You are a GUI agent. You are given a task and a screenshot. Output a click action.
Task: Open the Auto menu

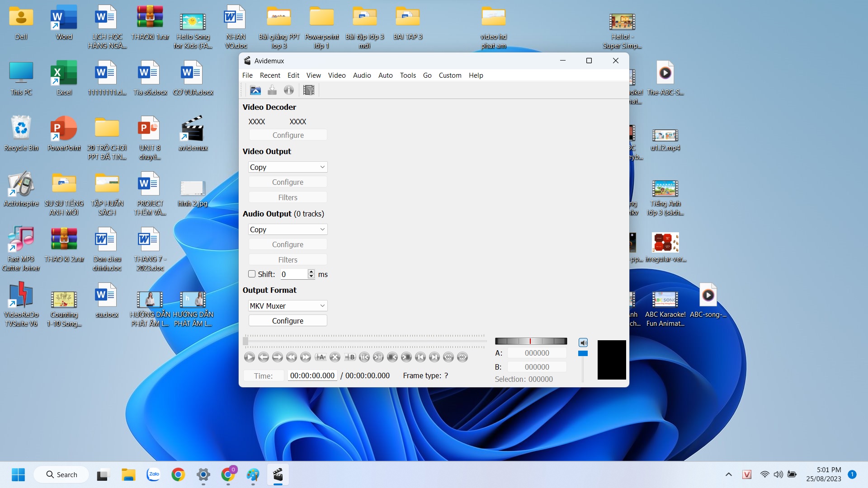click(x=385, y=75)
